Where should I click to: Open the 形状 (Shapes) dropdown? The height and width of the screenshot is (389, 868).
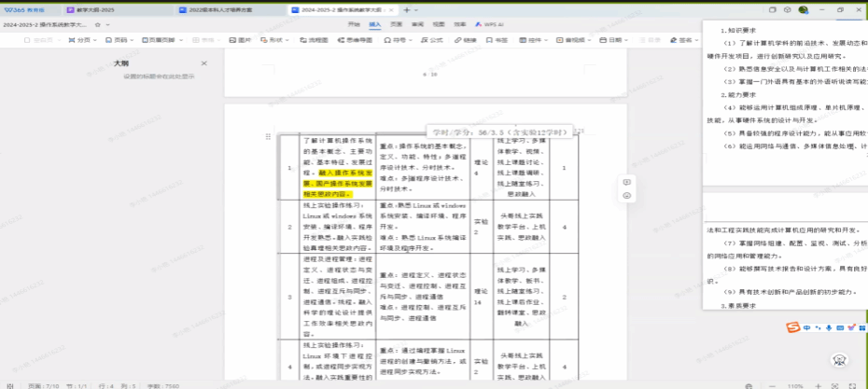coord(273,40)
